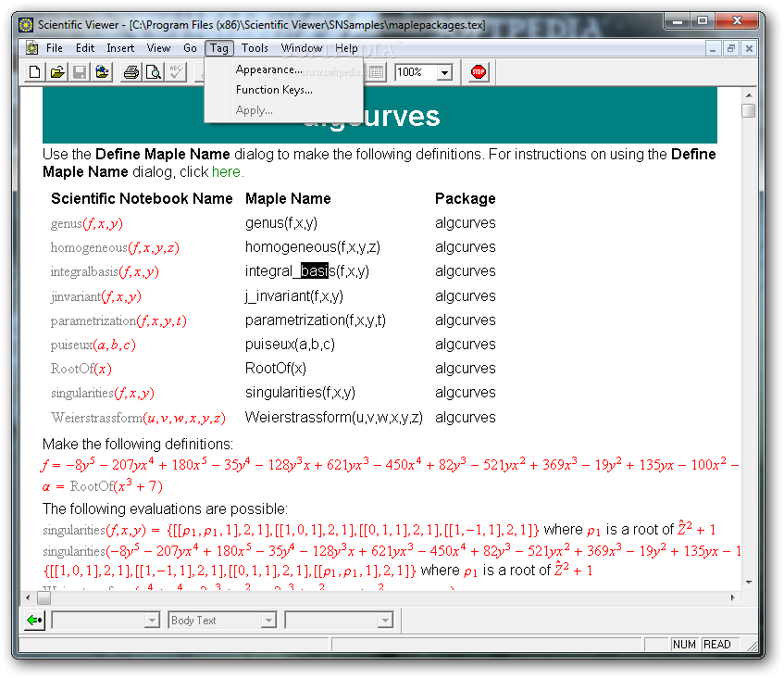Click the table icon beside zoom box

(x=376, y=72)
